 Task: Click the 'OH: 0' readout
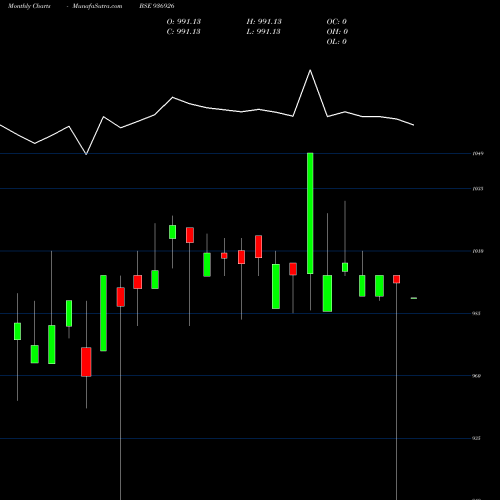click(x=337, y=31)
